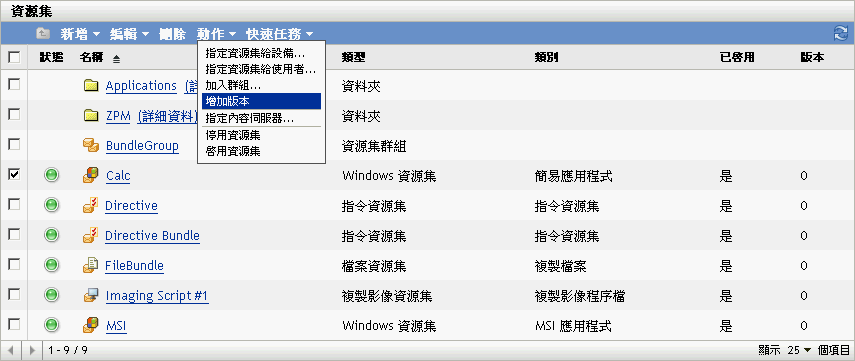Click green status icon for FileBundle
The width and height of the screenshot is (855, 361).
click(51, 265)
